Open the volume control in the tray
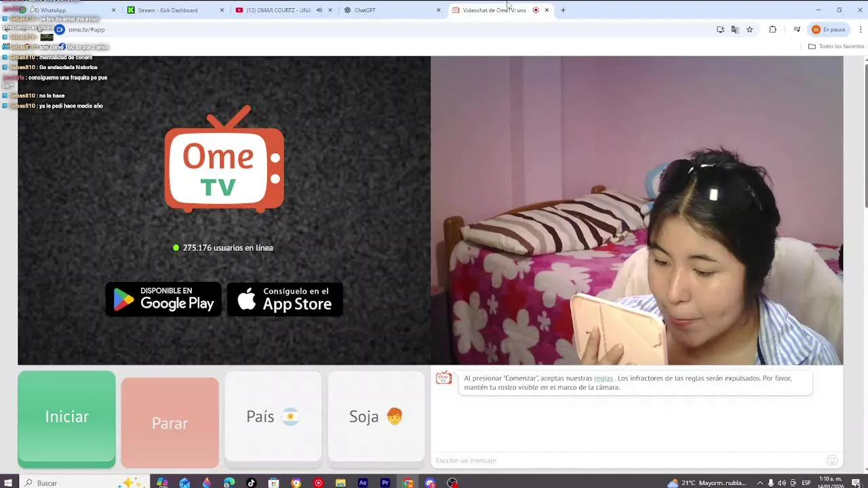This screenshot has height=488, width=868. pyautogui.click(x=783, y=483)
